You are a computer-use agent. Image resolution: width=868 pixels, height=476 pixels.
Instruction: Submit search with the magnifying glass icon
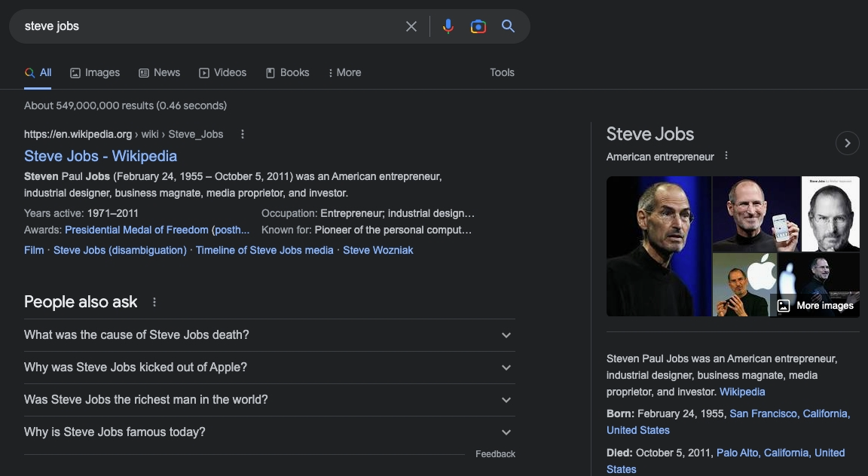click(x=508, y=26)
